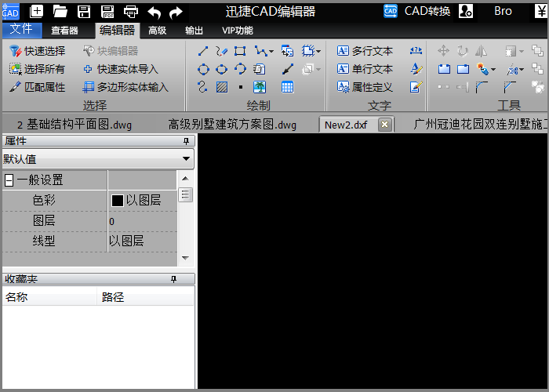Open the Explode tool dropdown arrow
The height and width of the screenshot is (392, 549).
pos(493,69)
